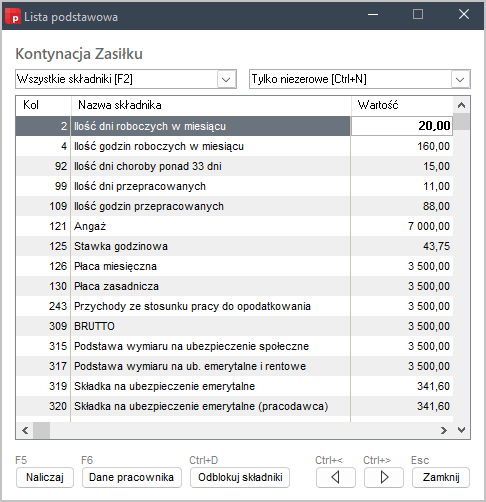This screenshot has height=502, width=486.
Task: Click the 'Nazwa składnika' column header
Action: (x=211, y=105)
